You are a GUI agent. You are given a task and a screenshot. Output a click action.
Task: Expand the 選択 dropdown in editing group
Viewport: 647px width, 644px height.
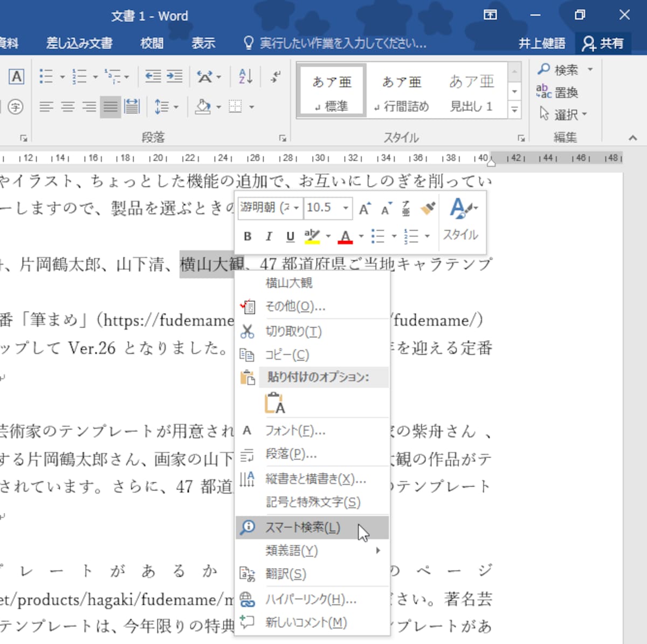[585, 114]
